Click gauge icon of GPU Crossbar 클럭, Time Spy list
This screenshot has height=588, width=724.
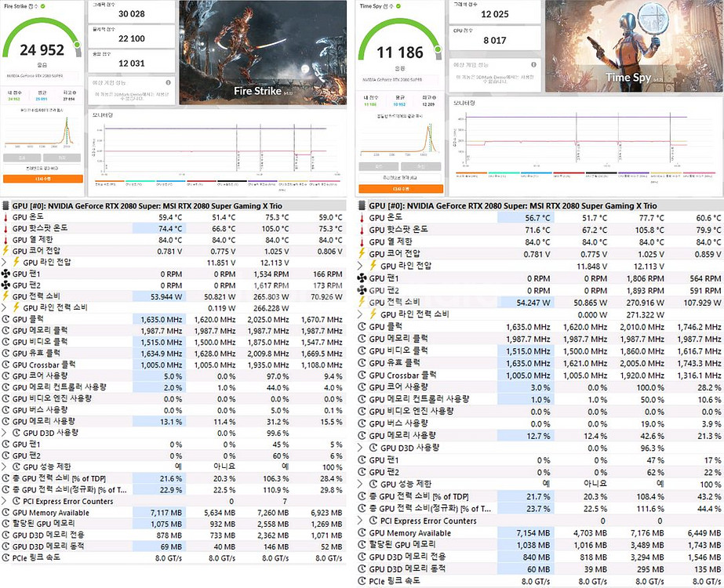[362, 376]
